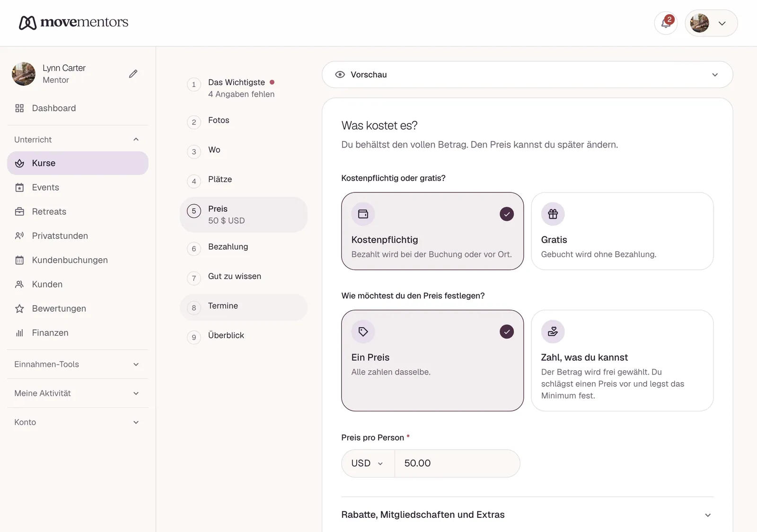The height and width of the screenshot is (532, 757).
Task: Click the Kunden people icon
Action: [x=19, y=284]
